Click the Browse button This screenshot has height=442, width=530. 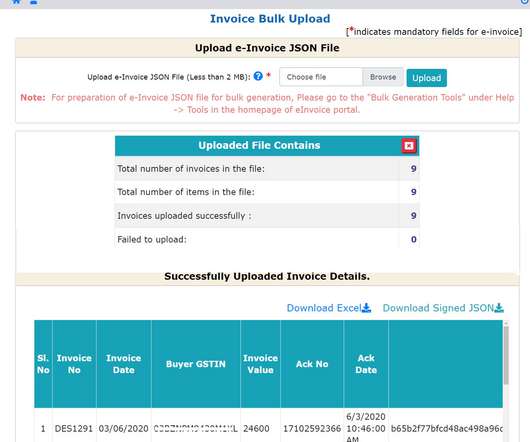383,77
